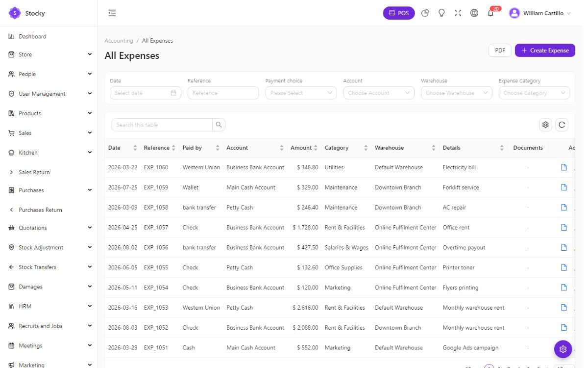Open table column settings gear icon
This screenshot has width=588, height=368.
545,125
